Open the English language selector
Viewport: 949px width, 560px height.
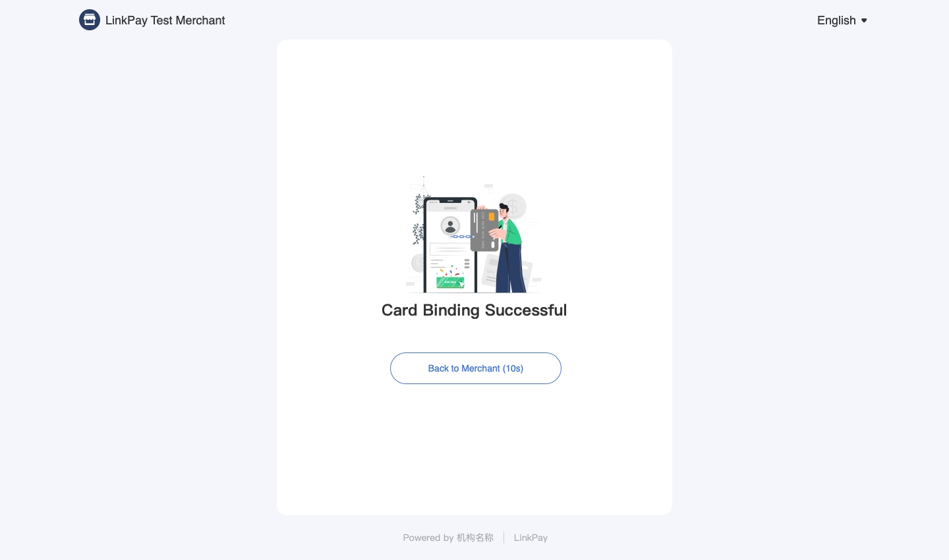(842, 20)
